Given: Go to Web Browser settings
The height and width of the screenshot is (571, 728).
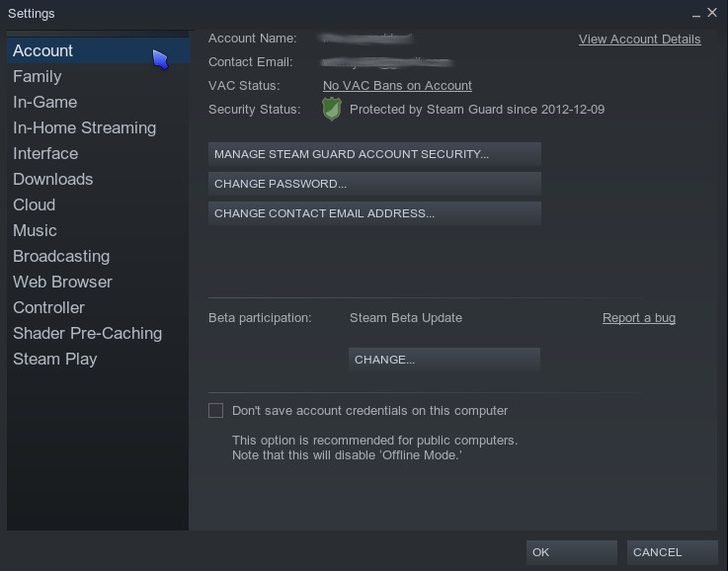Looking at the screenshot, I should click(99, 282).
